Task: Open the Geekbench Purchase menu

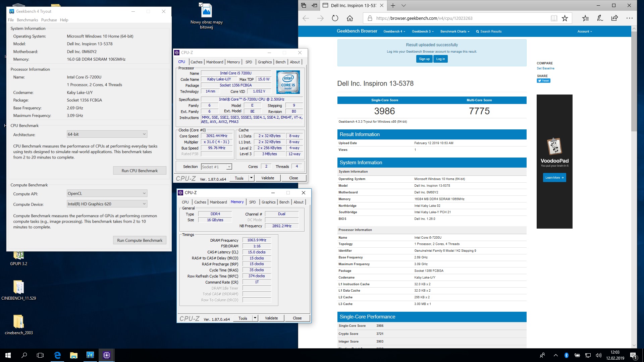Action: click(49, 20)
